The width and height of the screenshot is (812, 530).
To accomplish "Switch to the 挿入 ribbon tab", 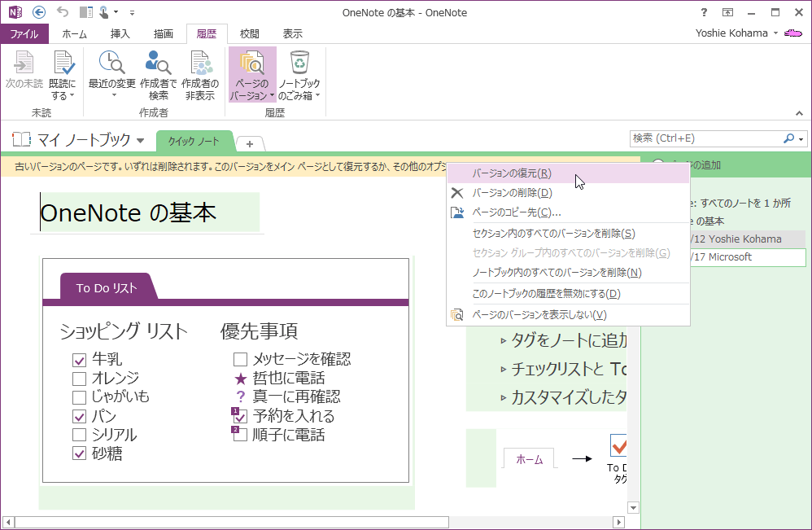I will (120, 33).
